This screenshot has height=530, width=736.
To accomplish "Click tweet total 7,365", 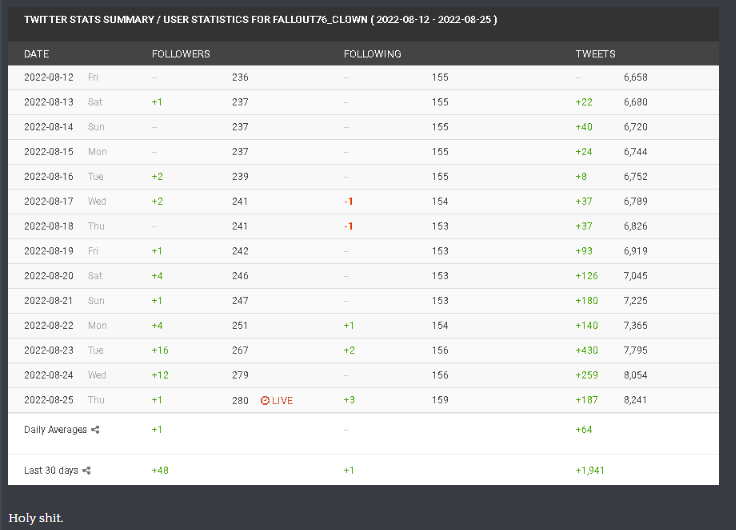I will (636, 326).
